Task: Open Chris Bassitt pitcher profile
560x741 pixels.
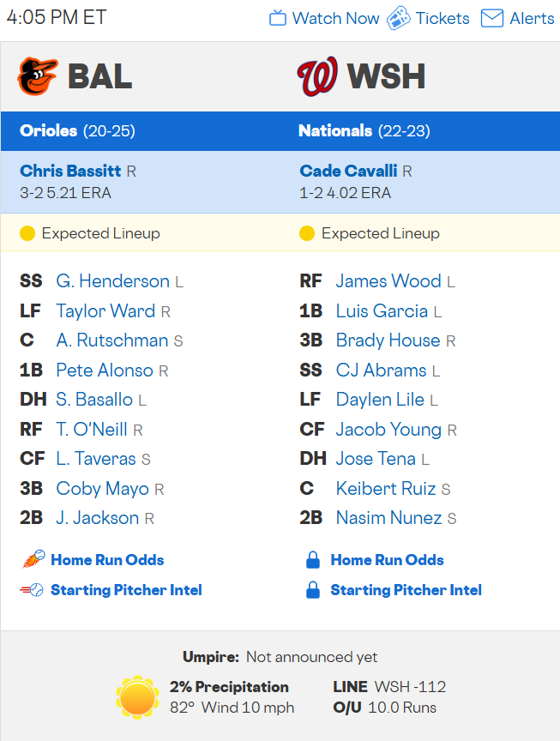Action: pos(70,171)
